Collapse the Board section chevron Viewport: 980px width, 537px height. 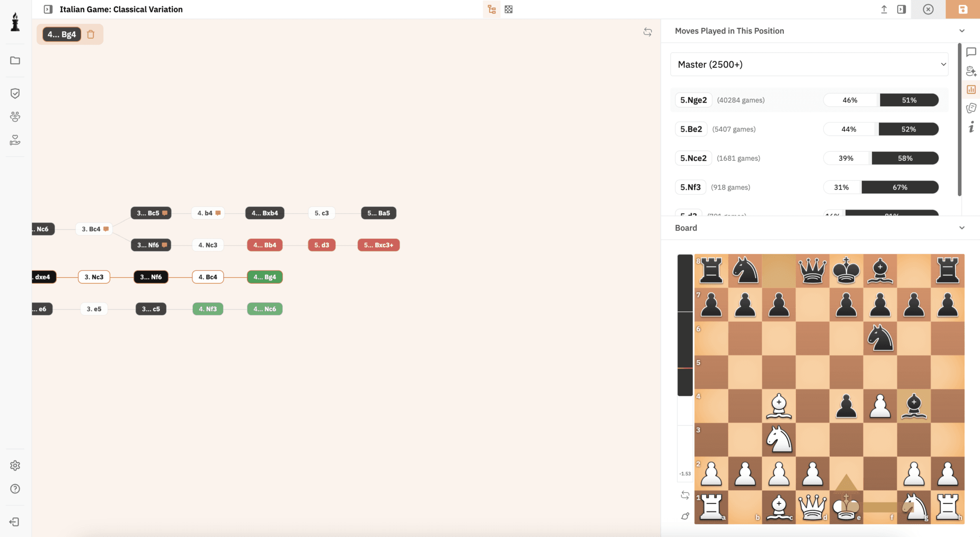pos(962,228)
